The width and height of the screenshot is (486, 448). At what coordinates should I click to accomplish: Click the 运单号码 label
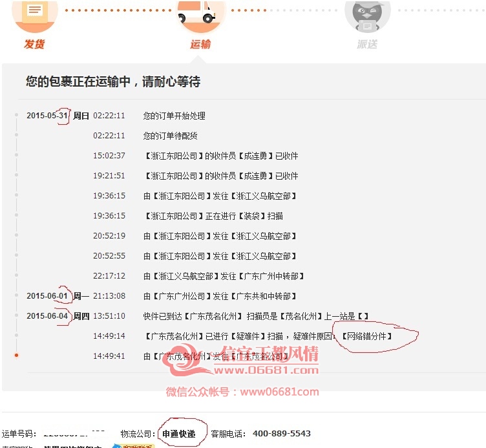pyautogui.click(x=19, y=433)
